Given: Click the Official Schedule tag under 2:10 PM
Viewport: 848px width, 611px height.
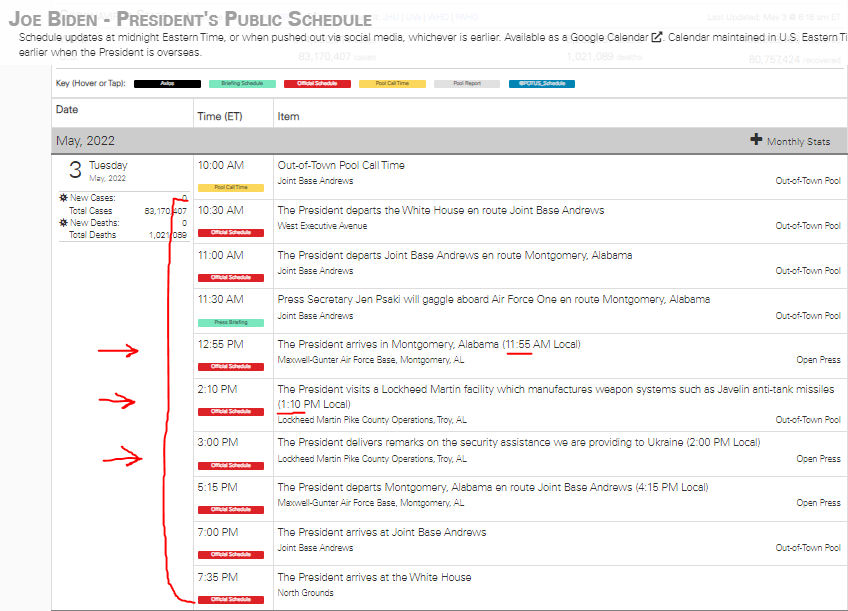Looking at the screenshot, I should point(231,412).
